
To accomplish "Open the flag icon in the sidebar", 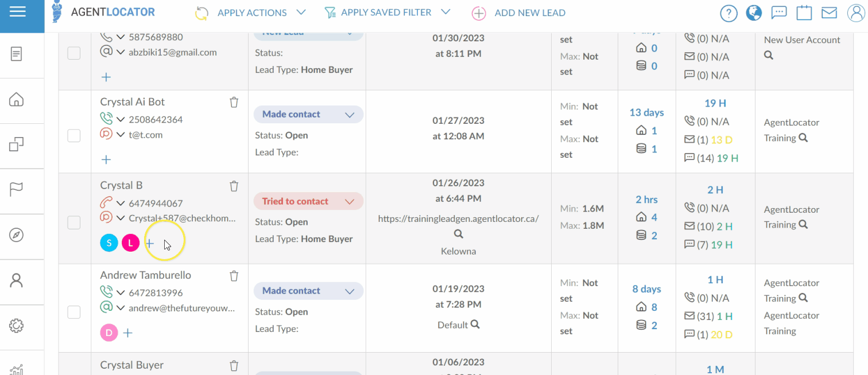I will [x=17, y=189].
